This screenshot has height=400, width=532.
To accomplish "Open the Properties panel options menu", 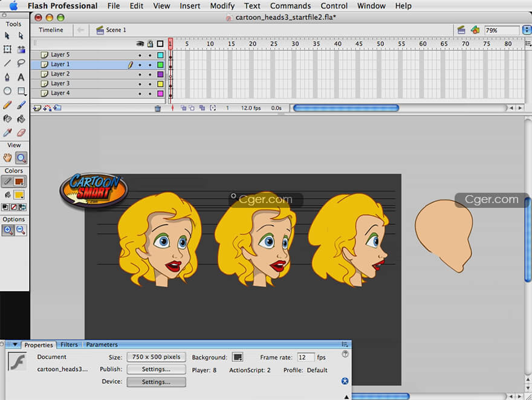I will [x=345, y=344].
